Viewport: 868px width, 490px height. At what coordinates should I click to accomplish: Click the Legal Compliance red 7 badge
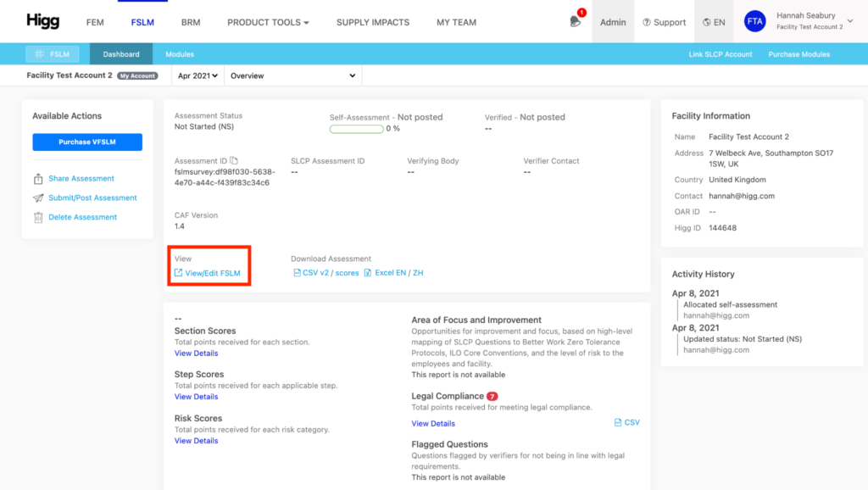pos(492,397)
